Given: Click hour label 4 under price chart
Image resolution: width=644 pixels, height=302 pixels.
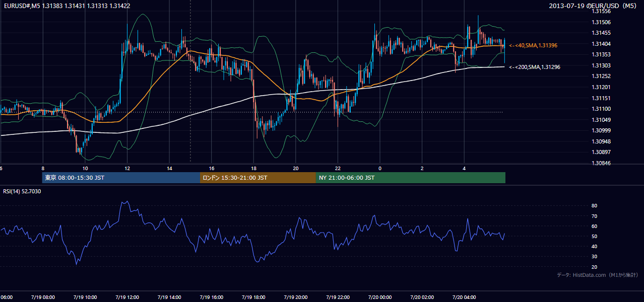Looking at the screenshot, I should tap(464, 169).
